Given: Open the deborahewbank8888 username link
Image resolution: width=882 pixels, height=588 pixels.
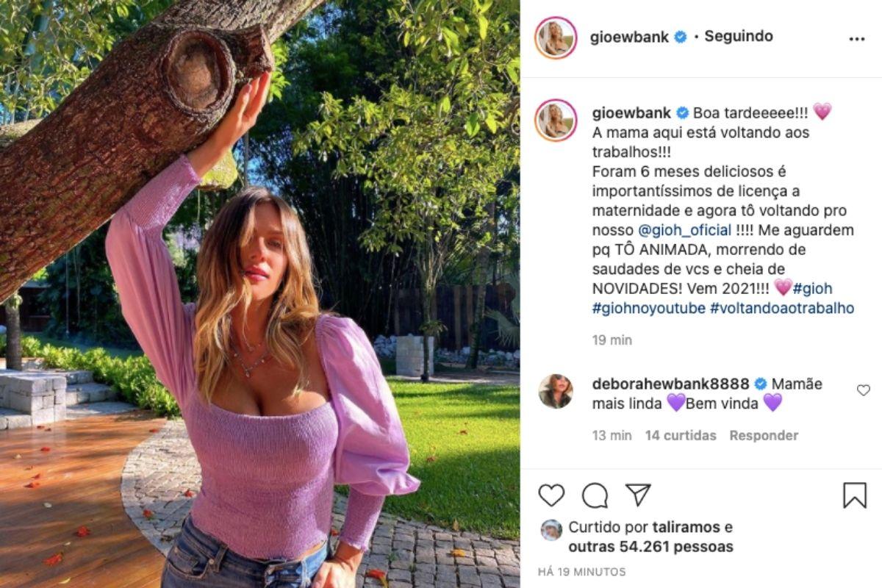Looking at the screenshot, I should 671,384.
